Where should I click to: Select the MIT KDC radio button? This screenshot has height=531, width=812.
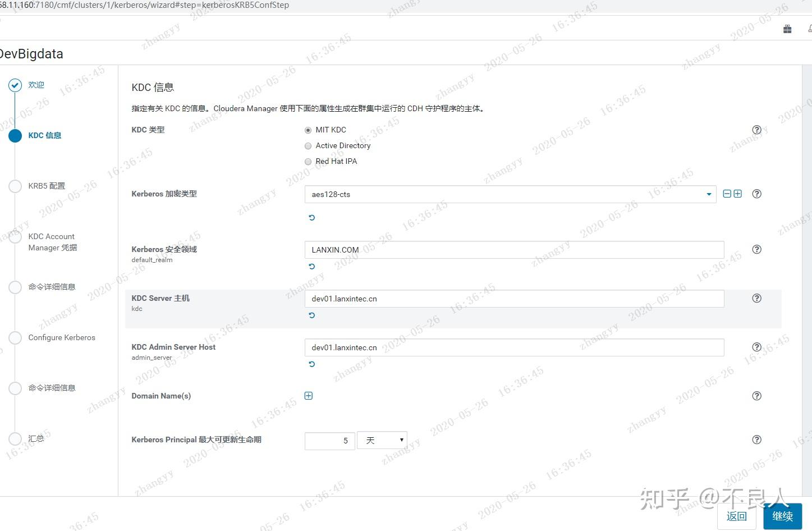pos(308,129)
